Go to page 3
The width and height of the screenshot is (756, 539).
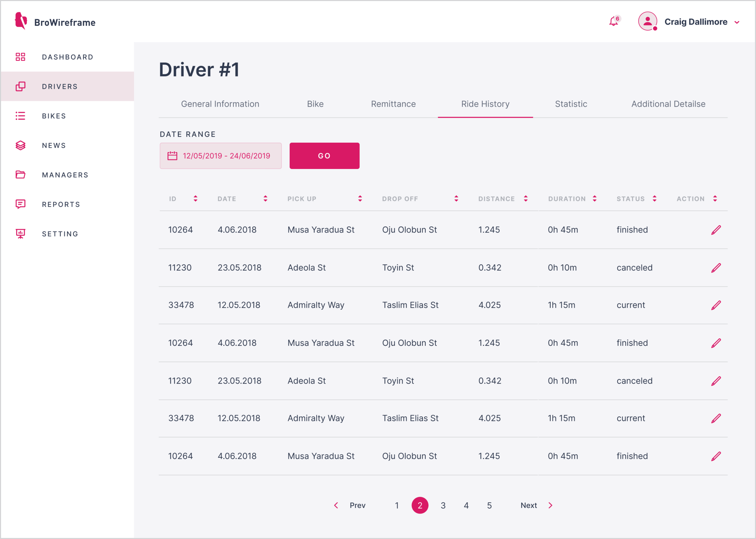coord(443,505)
